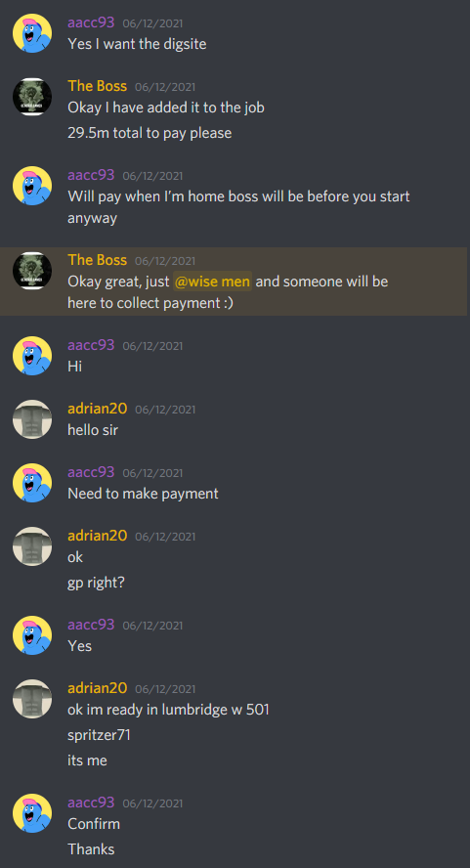The height and width of the screenshot is (868, 470).
Task: Click aacc93's avatar next to "Hi" message
Action: pos(32,356)
